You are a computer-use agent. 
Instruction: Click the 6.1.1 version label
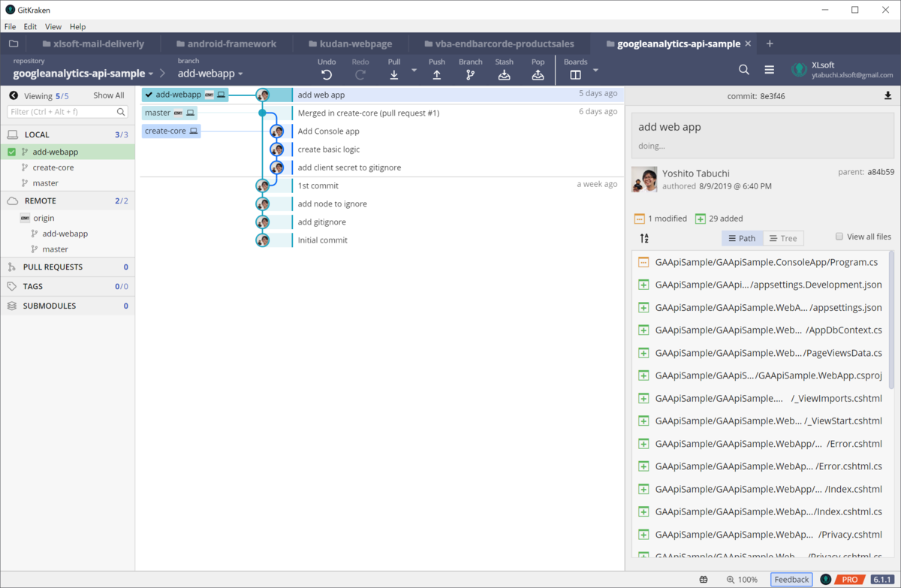point(881,580)
